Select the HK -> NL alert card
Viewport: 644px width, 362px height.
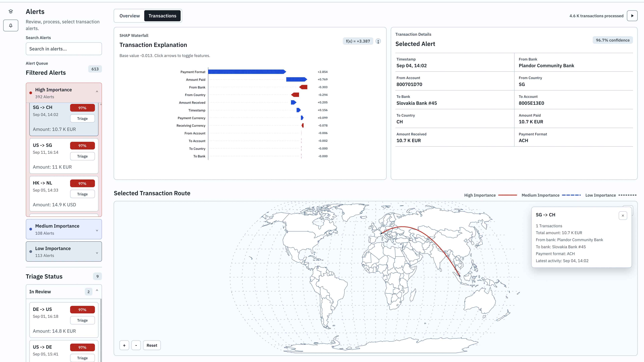coord(64,194)
